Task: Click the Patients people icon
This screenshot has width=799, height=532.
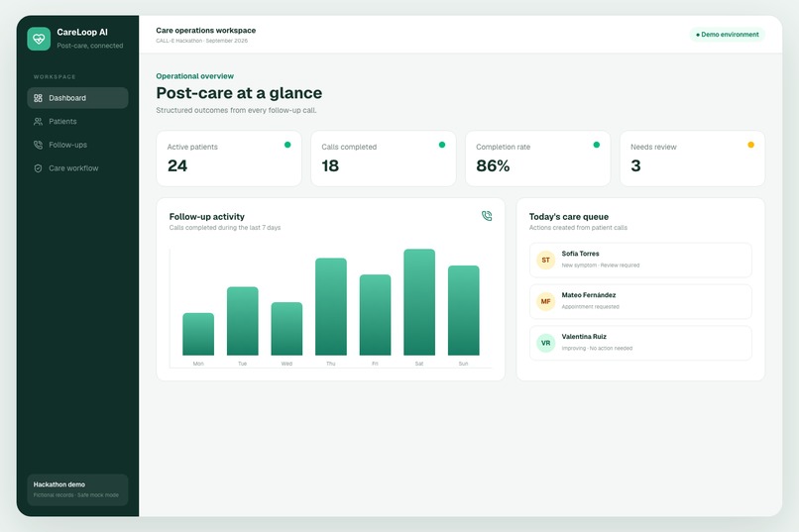Action: tap(39, 121)
